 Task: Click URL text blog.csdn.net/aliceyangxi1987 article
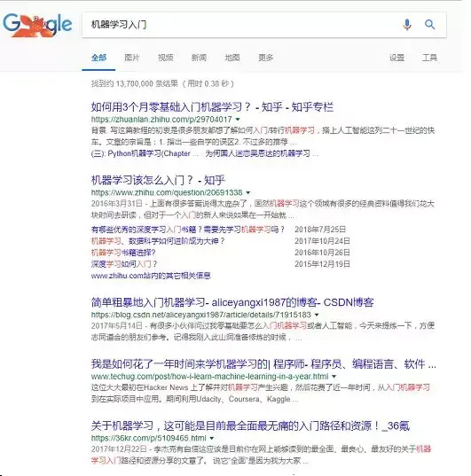[x=201, y=315]
